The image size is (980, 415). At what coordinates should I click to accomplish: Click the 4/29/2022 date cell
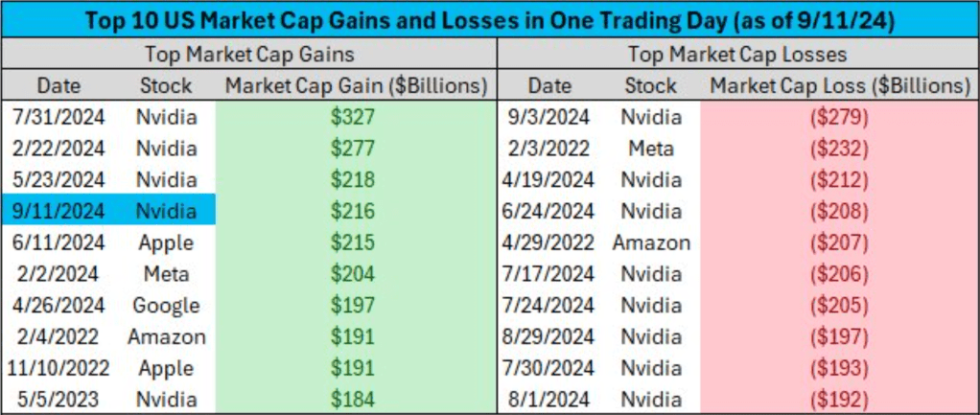click(549, 242)
